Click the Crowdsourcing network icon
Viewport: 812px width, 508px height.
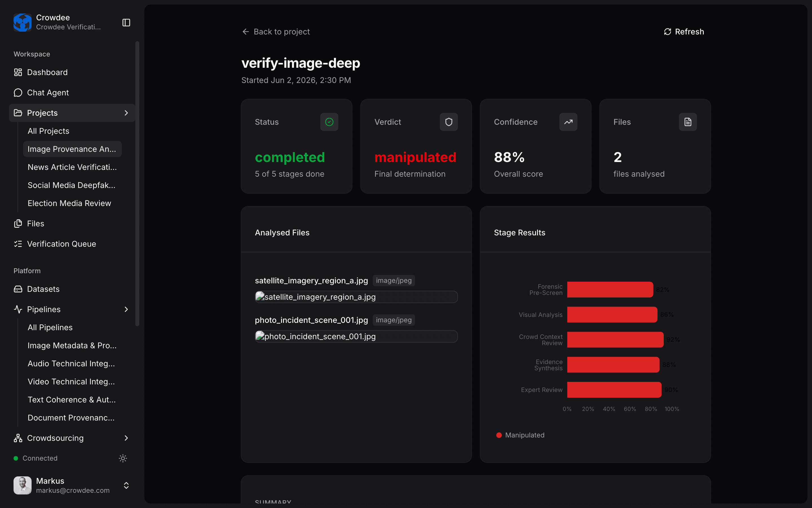coord(18,438)
